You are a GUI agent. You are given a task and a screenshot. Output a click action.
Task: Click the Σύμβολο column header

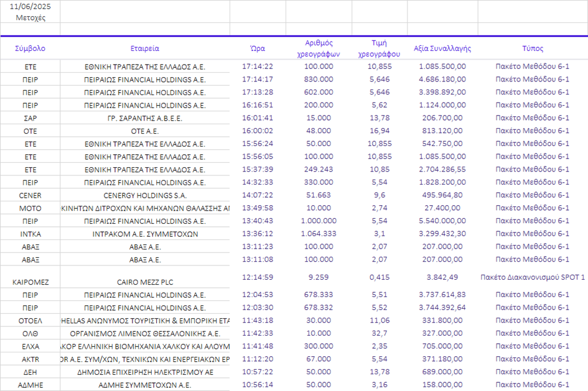30,48
